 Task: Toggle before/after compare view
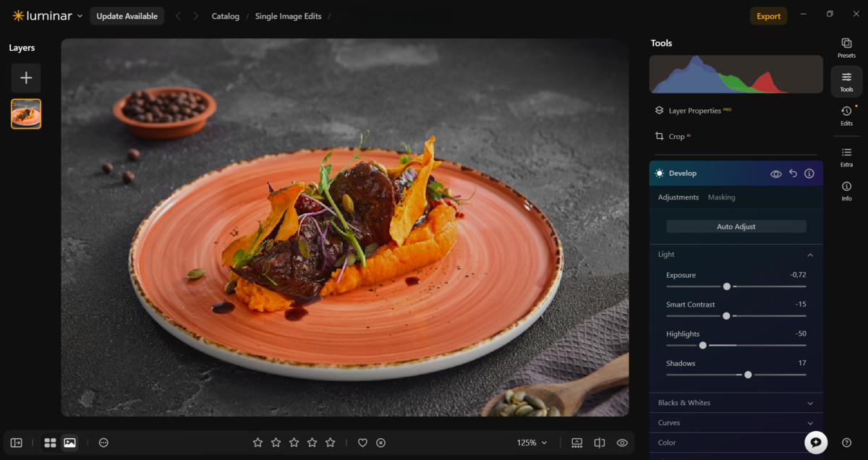(x=600, y=443)
